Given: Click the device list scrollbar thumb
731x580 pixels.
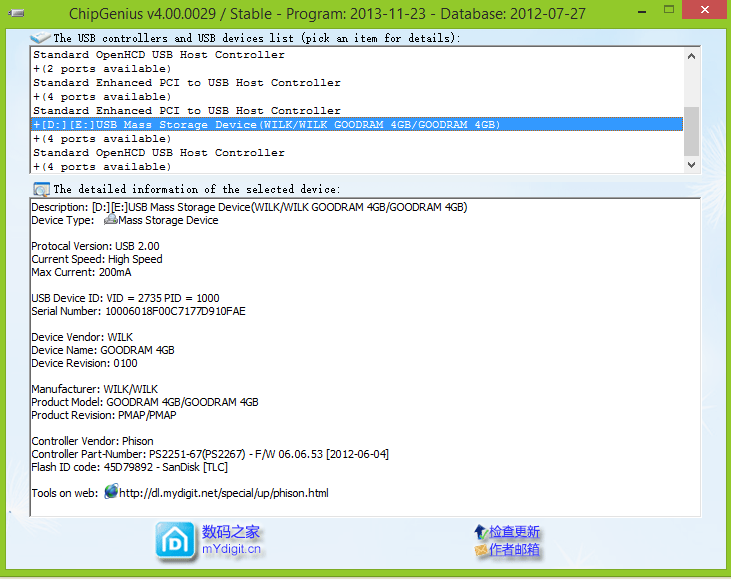Looking at the screenshot, I should (x=691, y=131).
